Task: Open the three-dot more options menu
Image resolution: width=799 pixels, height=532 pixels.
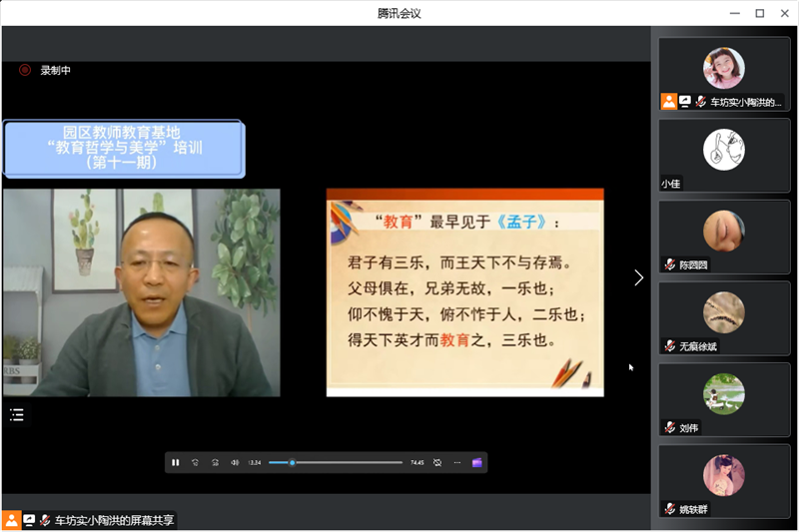Action: [457, 462]
